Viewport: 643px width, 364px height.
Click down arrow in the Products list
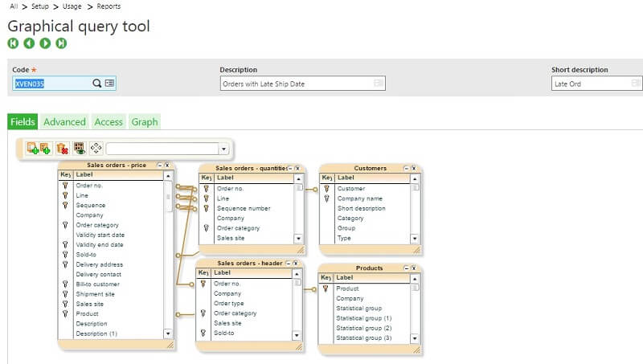[x=415, y=338]
